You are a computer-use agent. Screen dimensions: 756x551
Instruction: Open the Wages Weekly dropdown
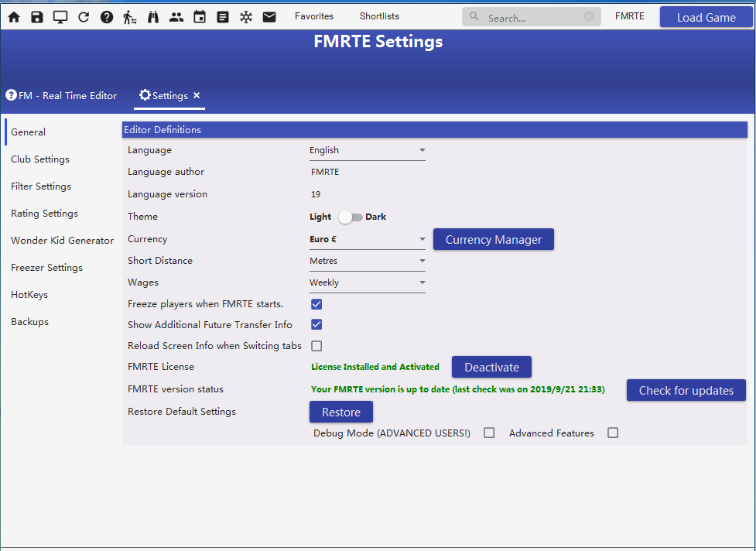367,283
